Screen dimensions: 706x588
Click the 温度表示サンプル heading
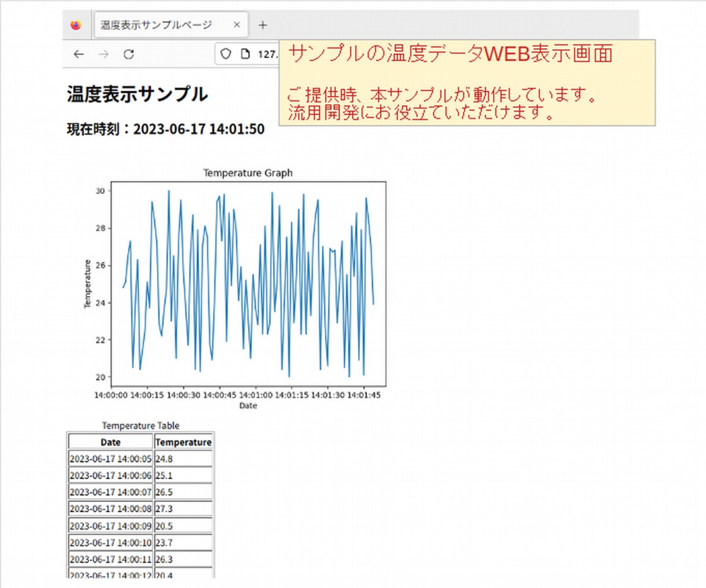coord(137,94)
